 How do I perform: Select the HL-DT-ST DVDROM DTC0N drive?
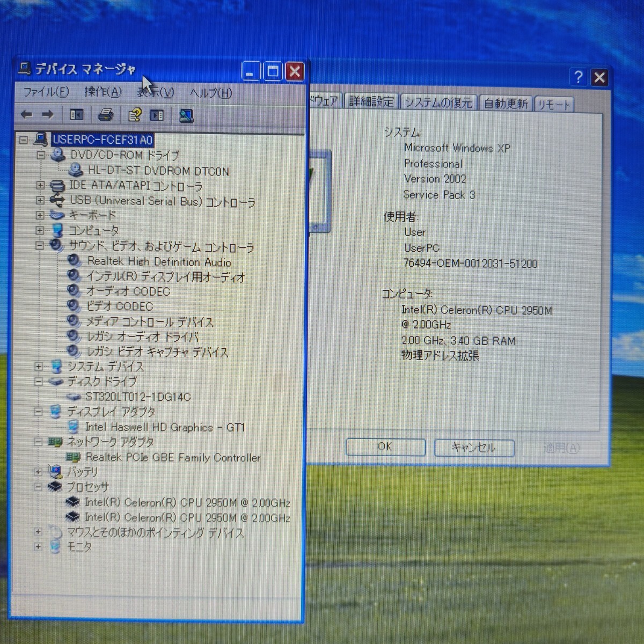(x=158, y=171)
